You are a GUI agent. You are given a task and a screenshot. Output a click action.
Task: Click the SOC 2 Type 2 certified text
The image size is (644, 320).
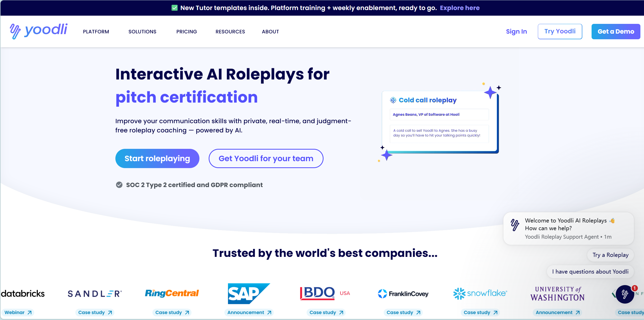pos(194,185)
